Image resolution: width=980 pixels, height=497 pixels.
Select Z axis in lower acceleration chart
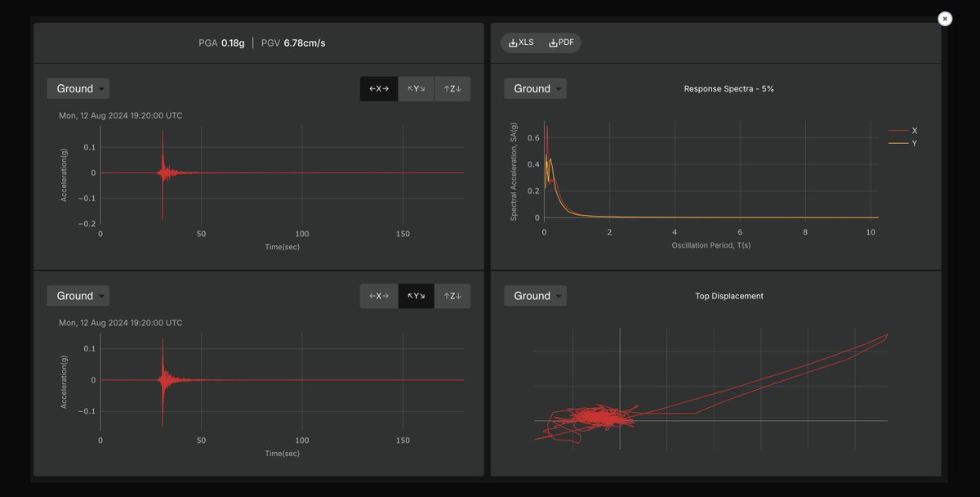(x=452, y=295)
